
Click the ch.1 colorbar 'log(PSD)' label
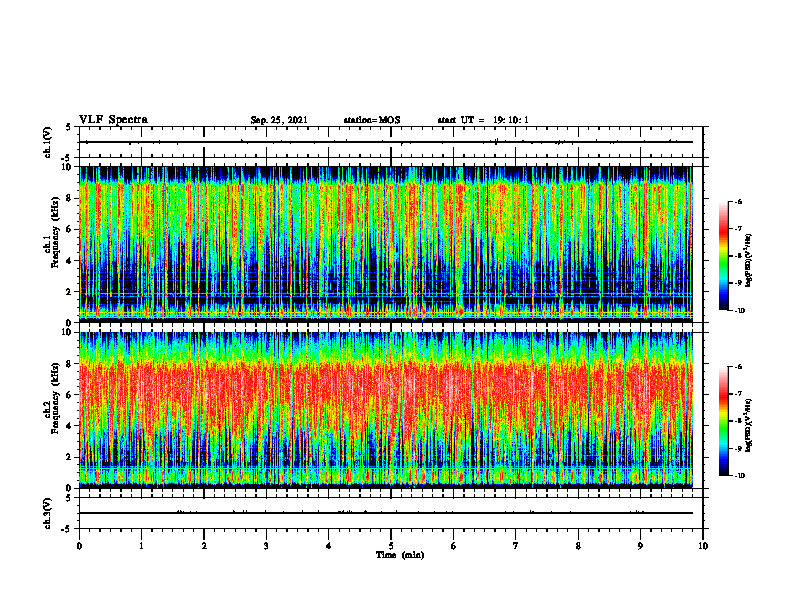(x=750, y=261)
